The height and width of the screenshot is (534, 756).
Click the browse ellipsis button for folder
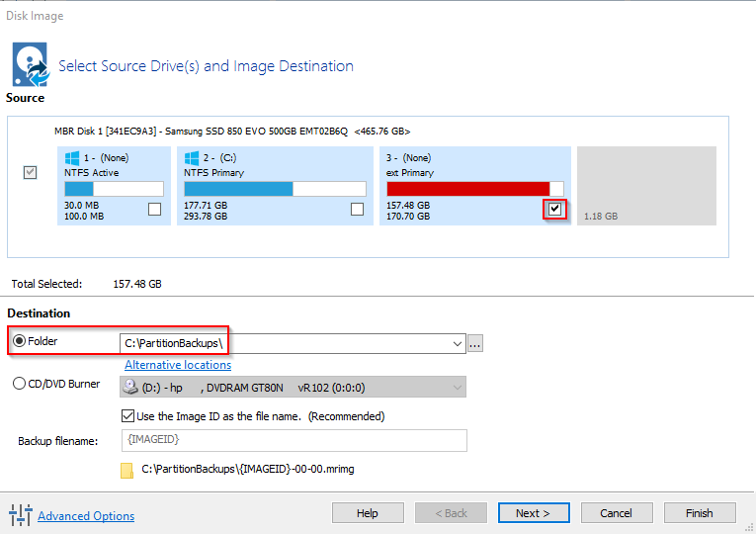pos(476,344)
